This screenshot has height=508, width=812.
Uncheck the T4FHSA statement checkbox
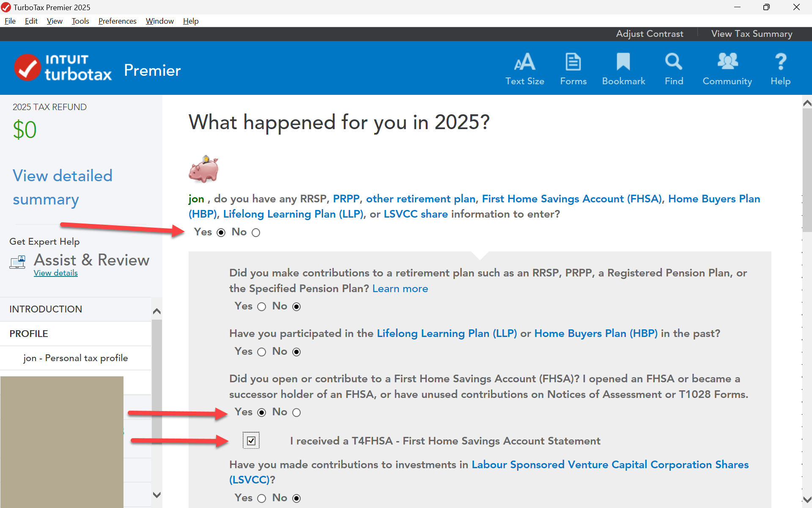click(x=251, y=441)
